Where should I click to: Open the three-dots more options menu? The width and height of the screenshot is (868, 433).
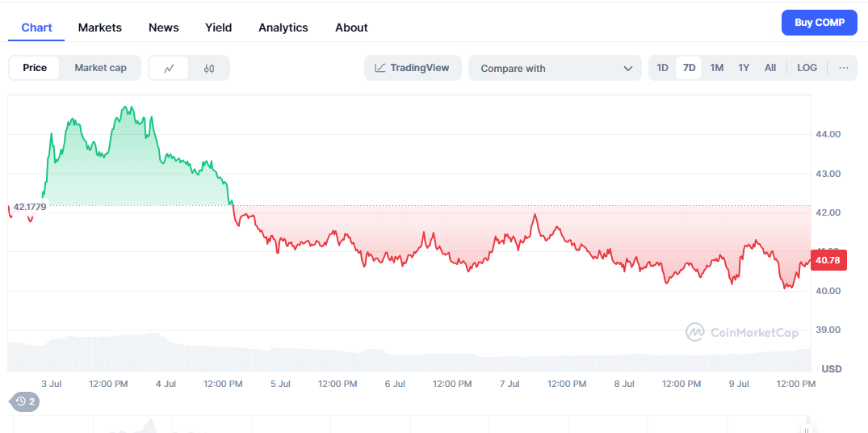843,68
